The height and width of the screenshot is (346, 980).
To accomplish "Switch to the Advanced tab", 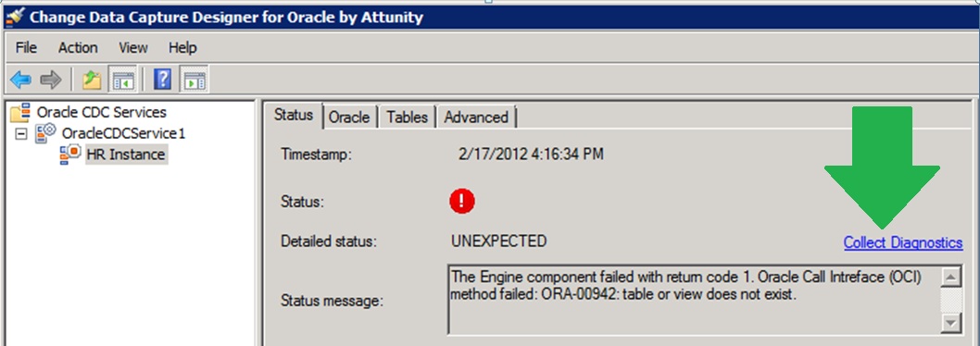I will 476,117.
